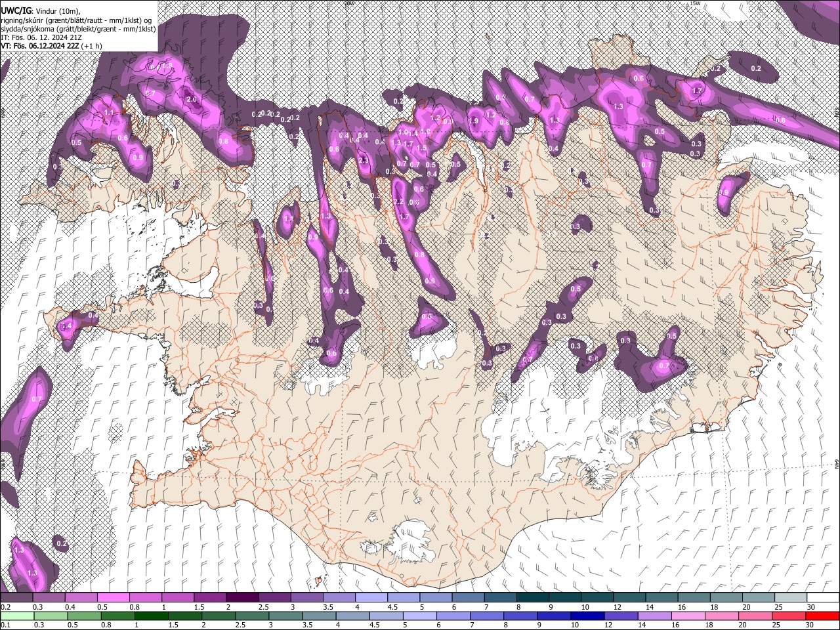Click the '20W' longitude label at the top edge

click(x=349, y=3)
